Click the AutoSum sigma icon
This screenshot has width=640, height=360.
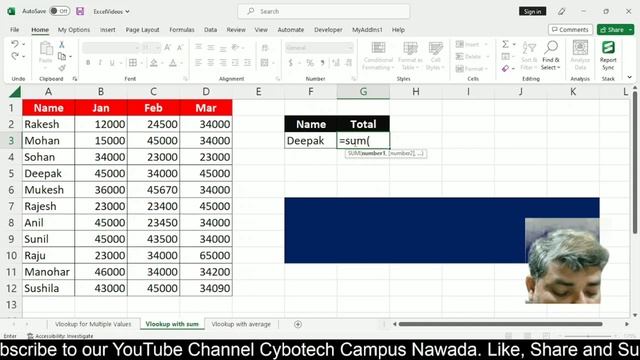pos(505,44)
